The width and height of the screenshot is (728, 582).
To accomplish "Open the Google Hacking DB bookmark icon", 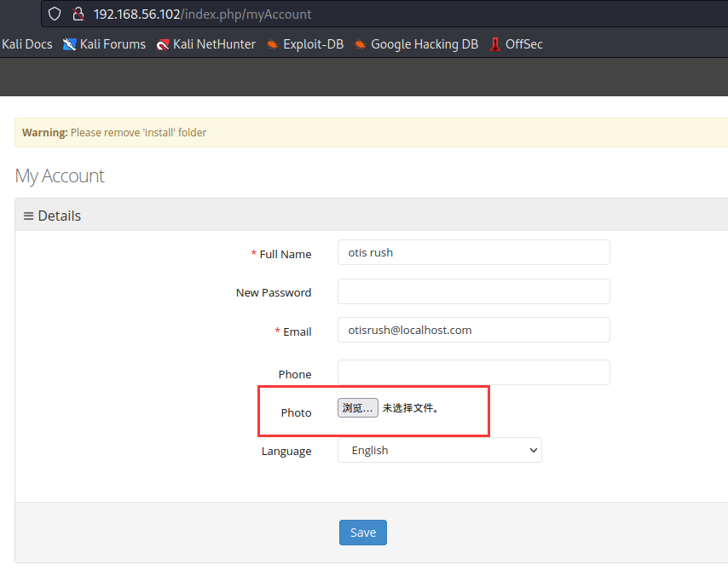I will [x=360, y=44].
